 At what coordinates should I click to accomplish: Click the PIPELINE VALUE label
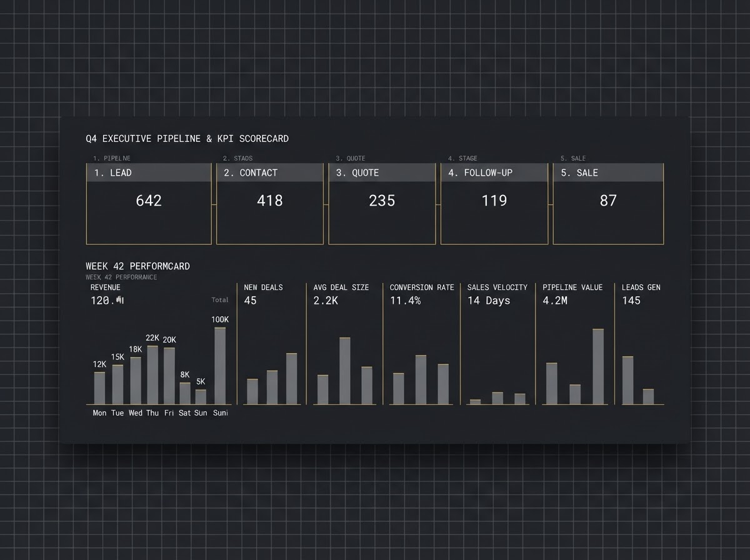tap(572, 287)
